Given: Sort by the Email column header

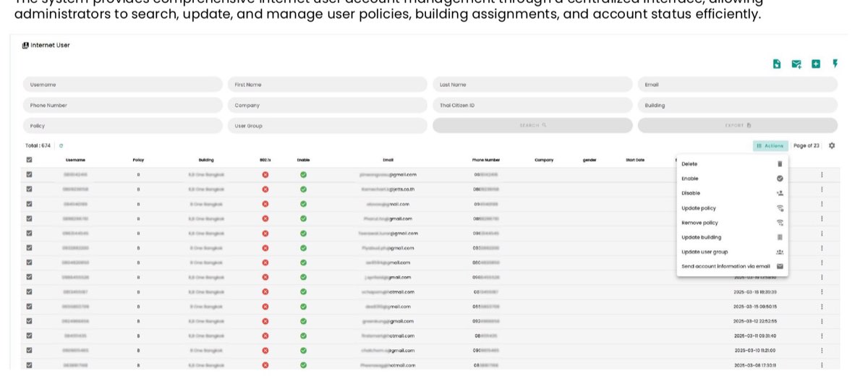Looking at the screenshot, I should tap(388, 160).
